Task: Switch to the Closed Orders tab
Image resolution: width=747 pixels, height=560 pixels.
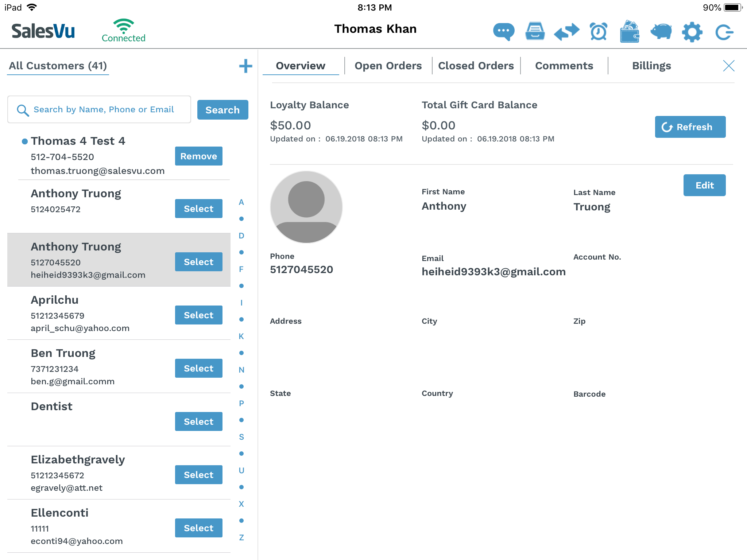Action: pos(476,66)
